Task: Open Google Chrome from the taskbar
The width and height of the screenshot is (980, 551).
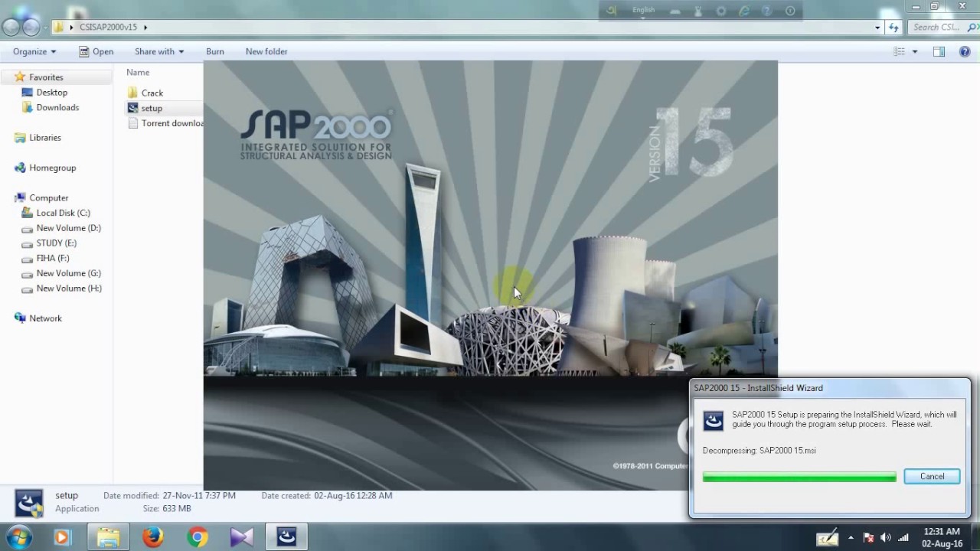Action: [x=197, y=538]
